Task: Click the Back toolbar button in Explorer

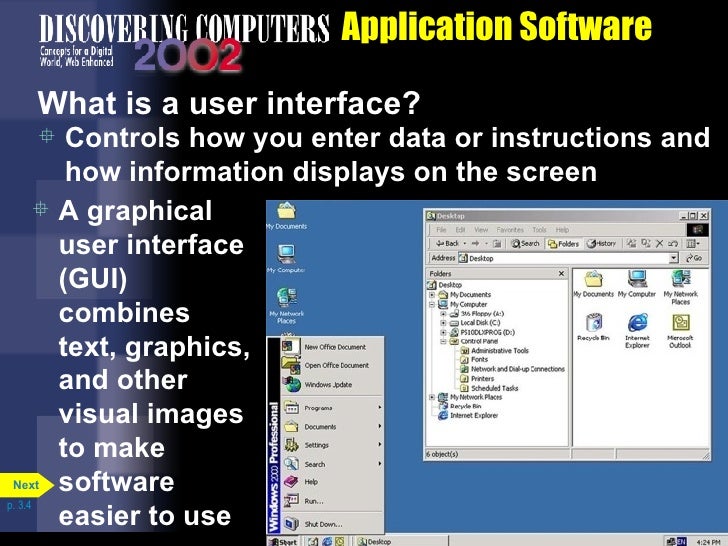Action: [447, 243]
